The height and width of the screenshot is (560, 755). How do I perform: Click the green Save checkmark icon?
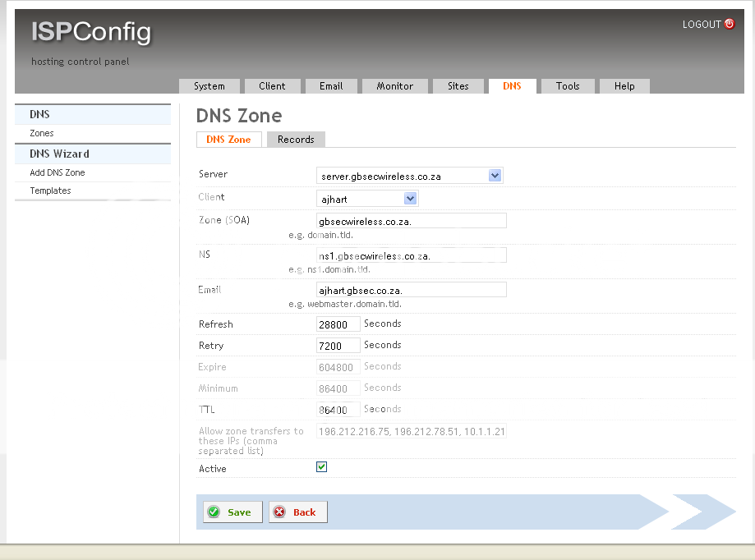215,512
